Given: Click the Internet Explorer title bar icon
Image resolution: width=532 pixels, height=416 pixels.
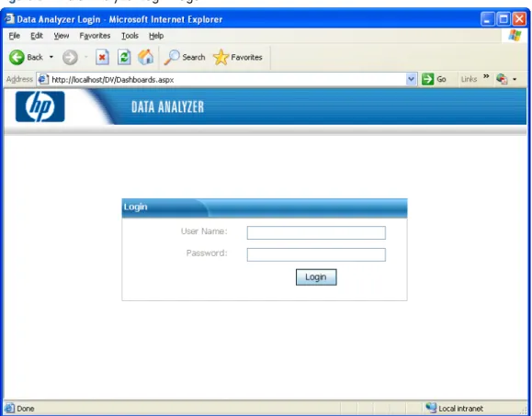Looking at the screenshot, I should coord(9,19).
